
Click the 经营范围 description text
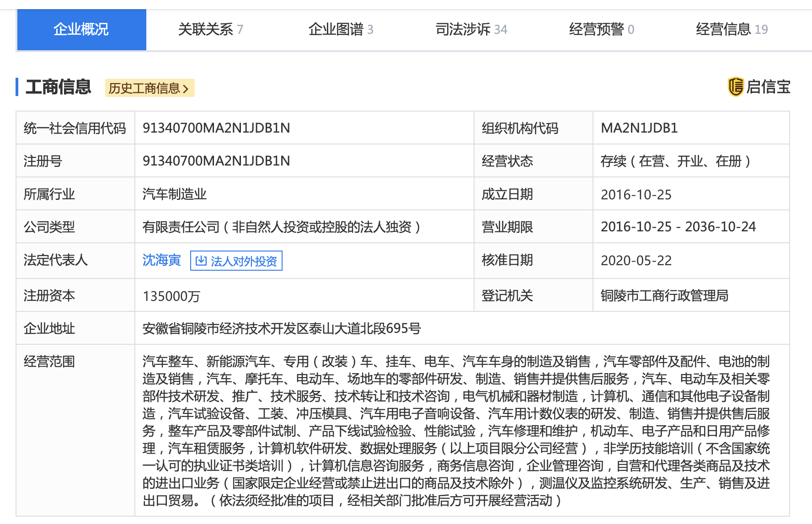456,431
